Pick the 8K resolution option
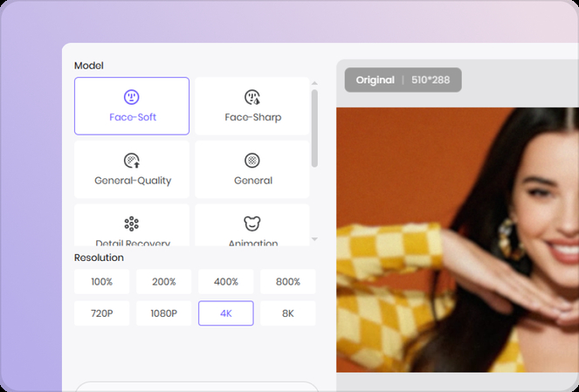The height and width of the screenshot is (392, 579). [287, 313]
